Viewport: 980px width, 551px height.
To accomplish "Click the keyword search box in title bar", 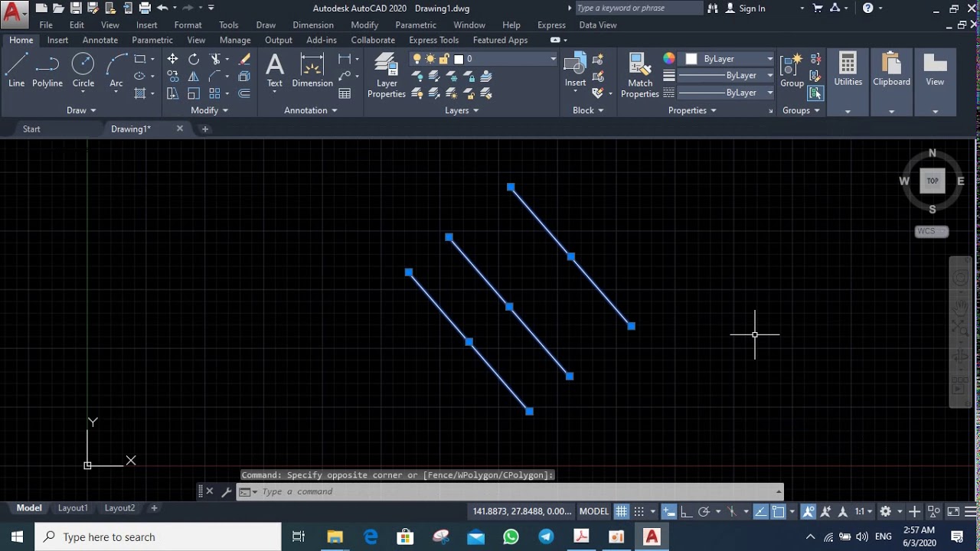I will coord(638,8).
